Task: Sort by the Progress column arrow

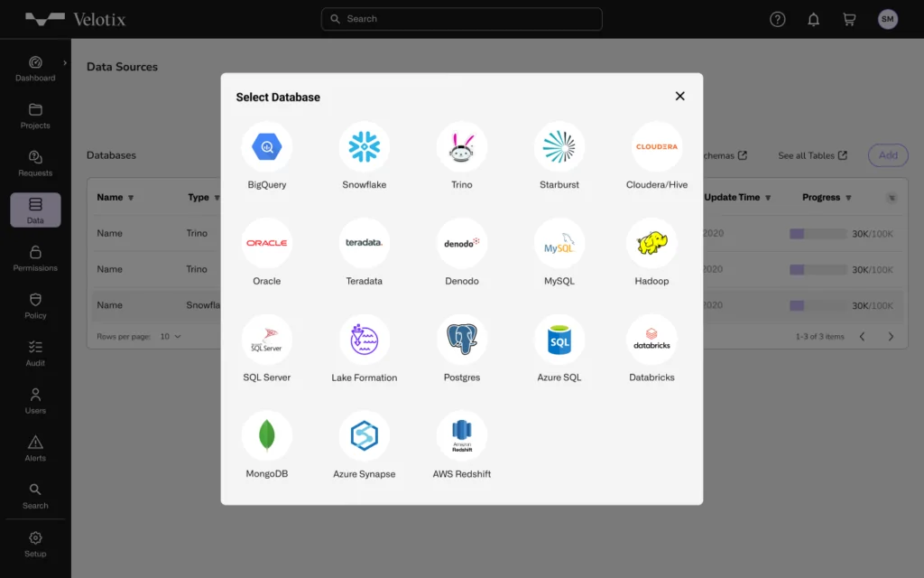Action: pyautogui.click(x=848, y=198)
